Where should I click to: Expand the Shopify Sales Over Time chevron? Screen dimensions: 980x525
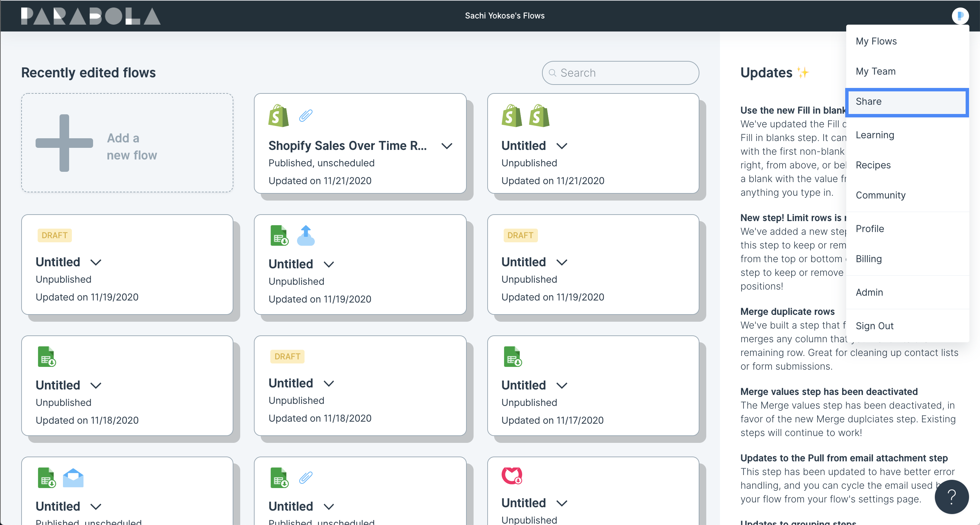[447, 146]
